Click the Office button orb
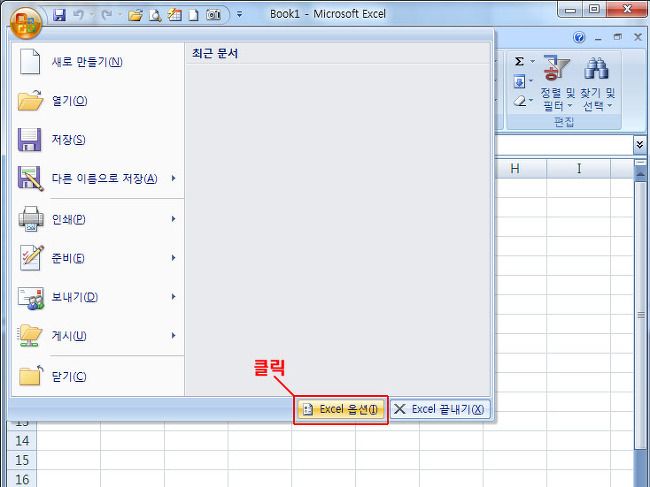 click(26, 23)
